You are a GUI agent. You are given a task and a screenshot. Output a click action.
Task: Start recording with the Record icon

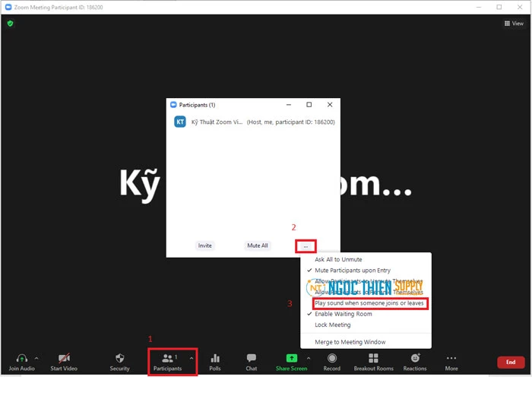tap(332, 358)
